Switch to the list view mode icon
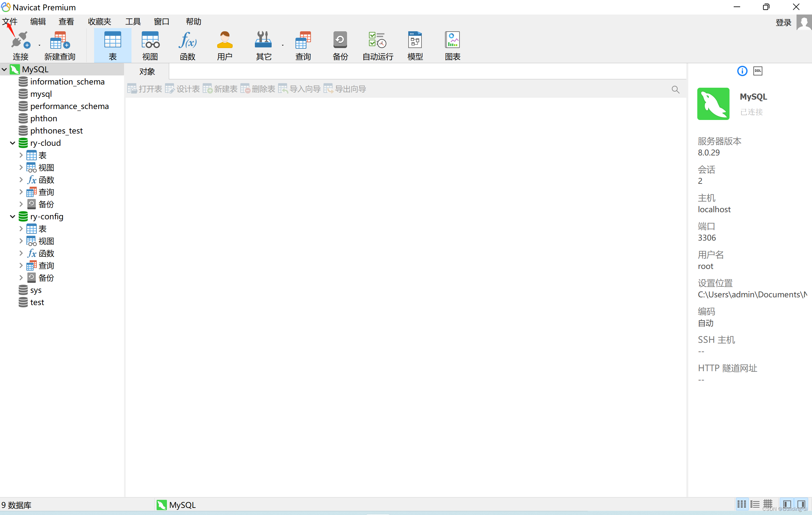The image size is (812, 515). (755, 504)
